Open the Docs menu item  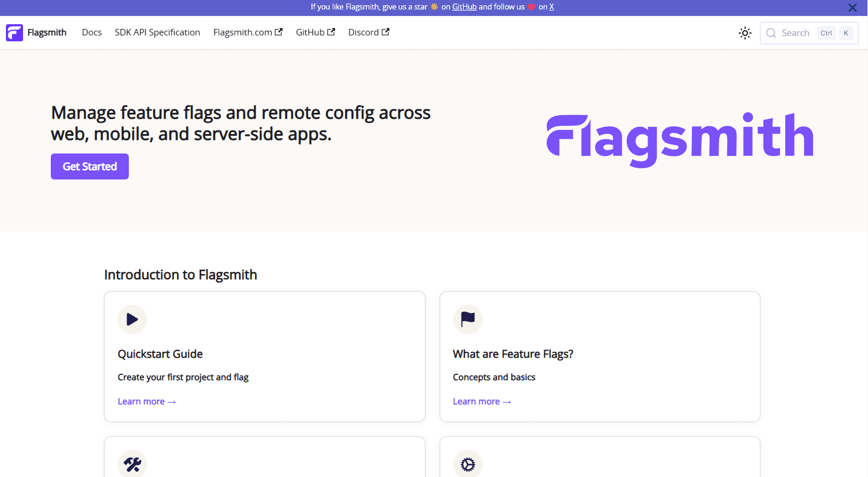tap(92, 32)
